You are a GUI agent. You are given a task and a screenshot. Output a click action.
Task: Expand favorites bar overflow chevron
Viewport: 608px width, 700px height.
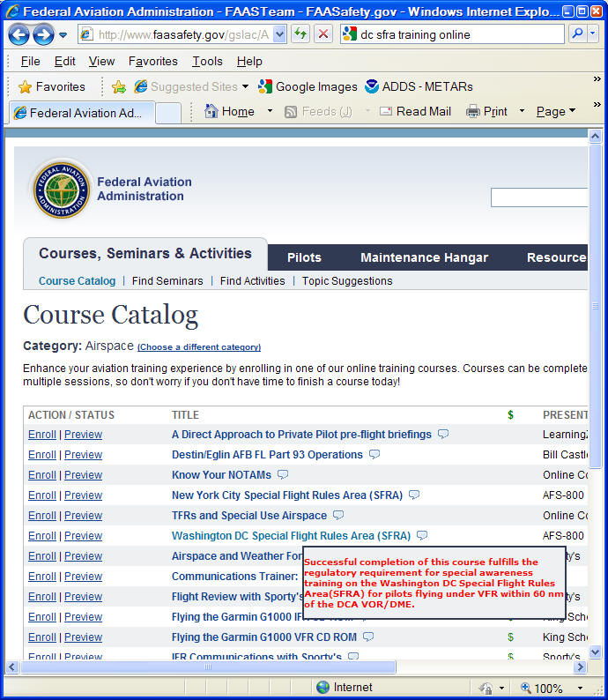click(597, 79)
